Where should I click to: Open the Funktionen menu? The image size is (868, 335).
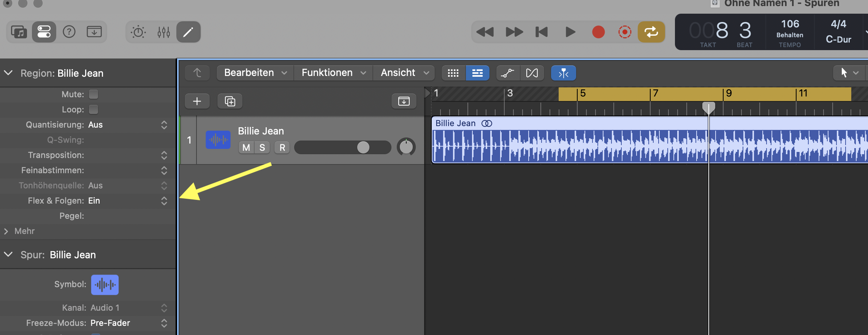(x=333, y=73)
